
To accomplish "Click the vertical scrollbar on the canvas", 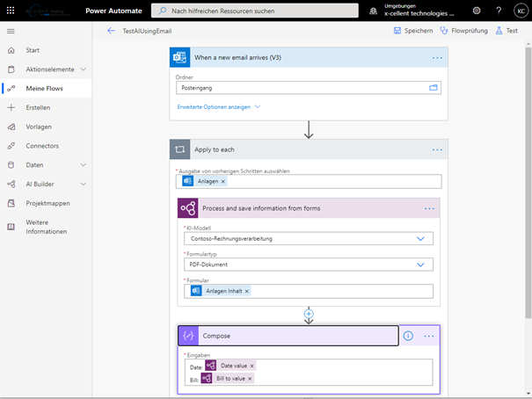I will click(x=528, y=183).
